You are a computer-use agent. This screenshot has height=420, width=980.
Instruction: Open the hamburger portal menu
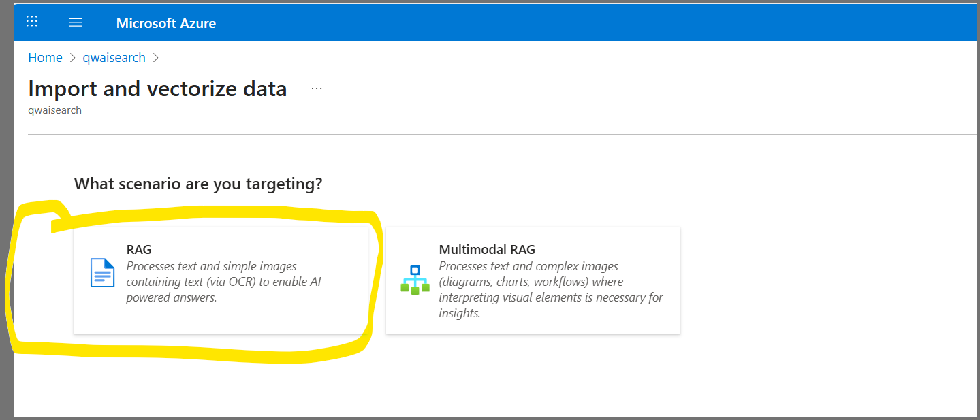click(76, 22)
